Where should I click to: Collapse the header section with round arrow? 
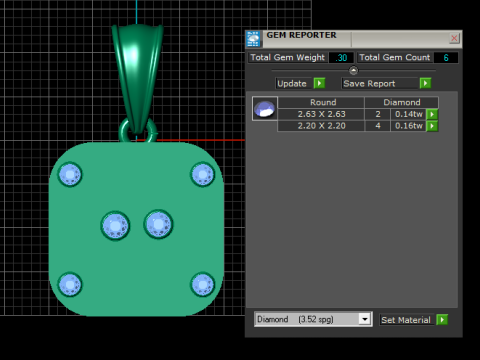[x=353, y=71]
